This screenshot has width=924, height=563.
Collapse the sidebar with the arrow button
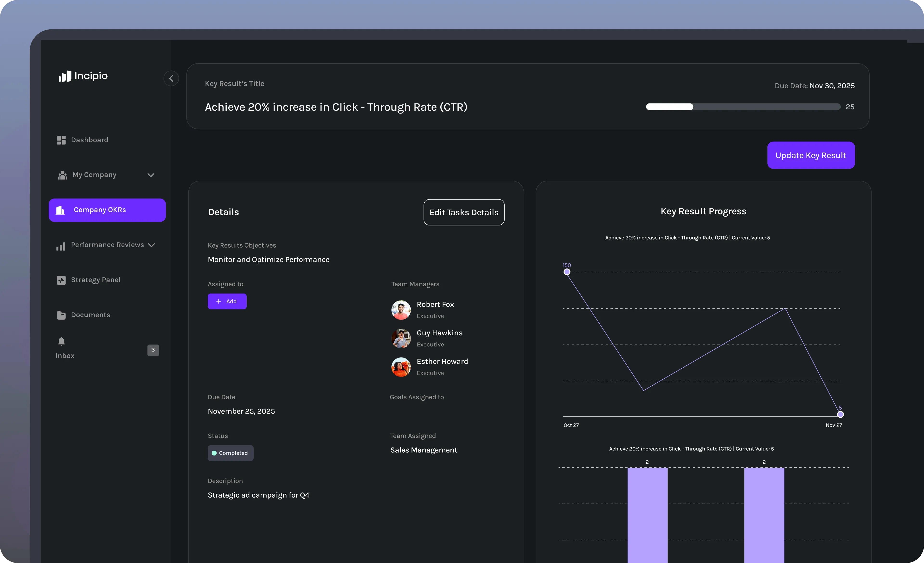(x=171, y=78)
